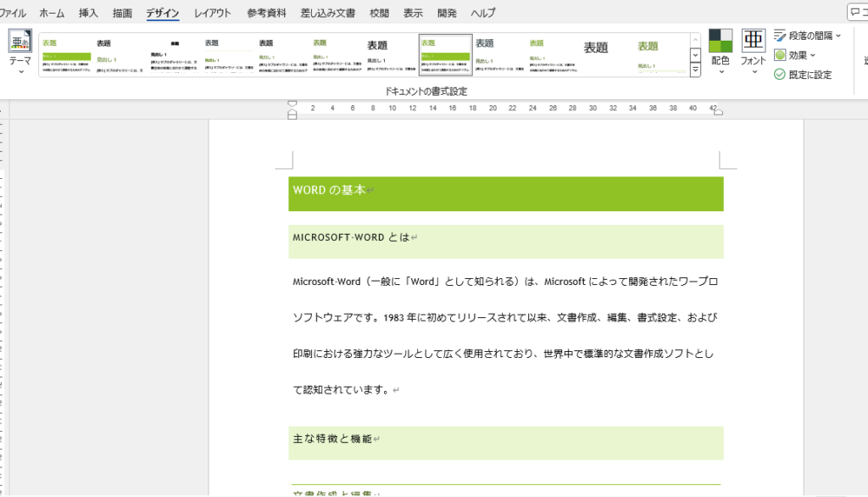
Task: Click the heading 'WORD の基本'
Action: point(330,190)
